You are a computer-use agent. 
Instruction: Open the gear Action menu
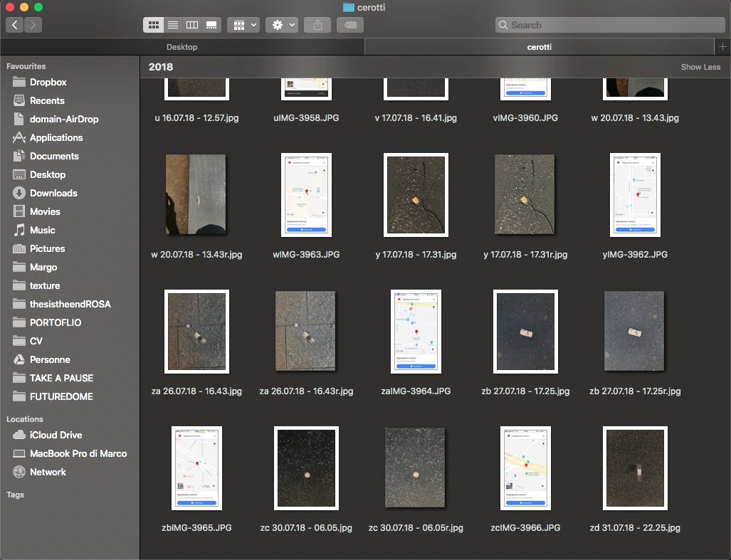[282, 25]
